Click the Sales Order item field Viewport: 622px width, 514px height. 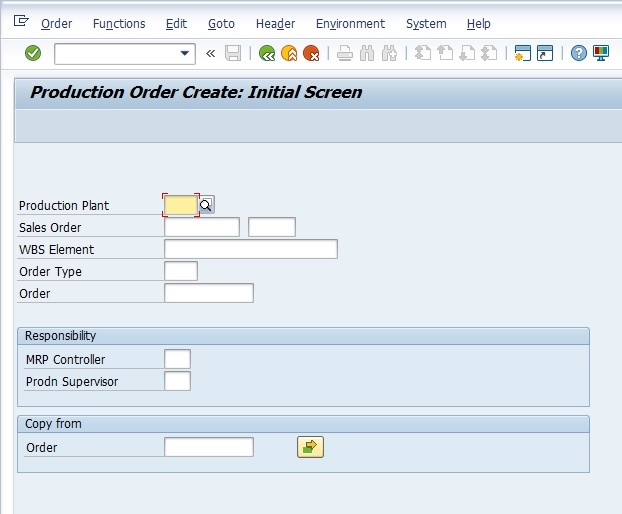(x=272, y=227)
